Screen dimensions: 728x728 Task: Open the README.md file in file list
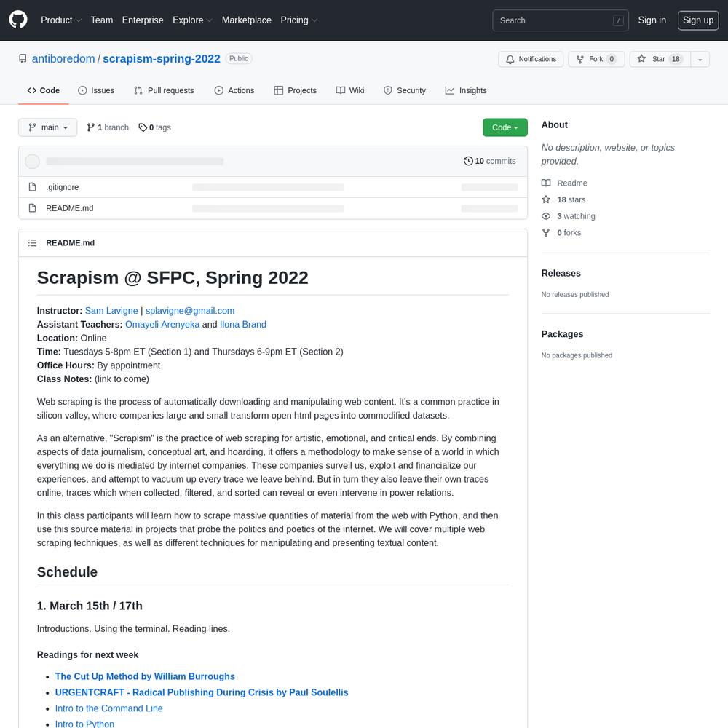click(70, 208)
